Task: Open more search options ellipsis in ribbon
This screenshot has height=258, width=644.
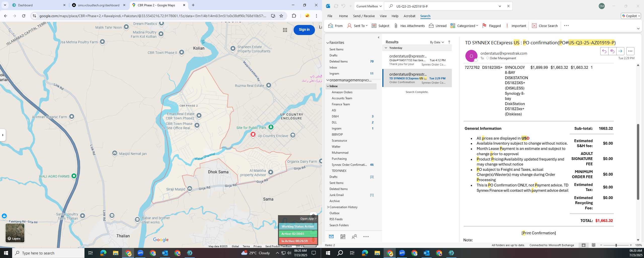Action: point(566,26)
